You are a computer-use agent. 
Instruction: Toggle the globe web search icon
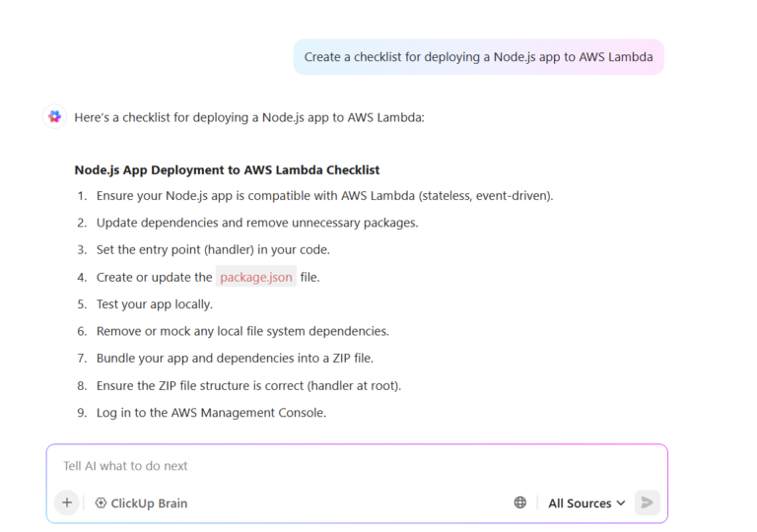(520, 502)
